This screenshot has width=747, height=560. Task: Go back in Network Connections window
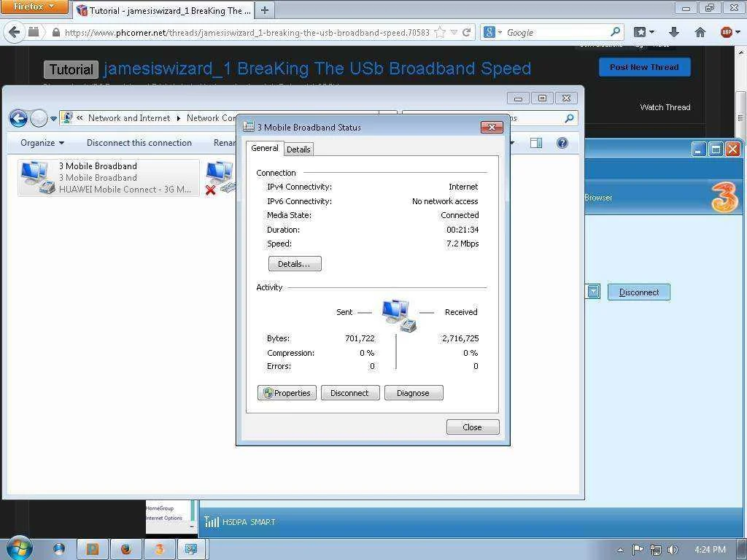coord(18,118)
